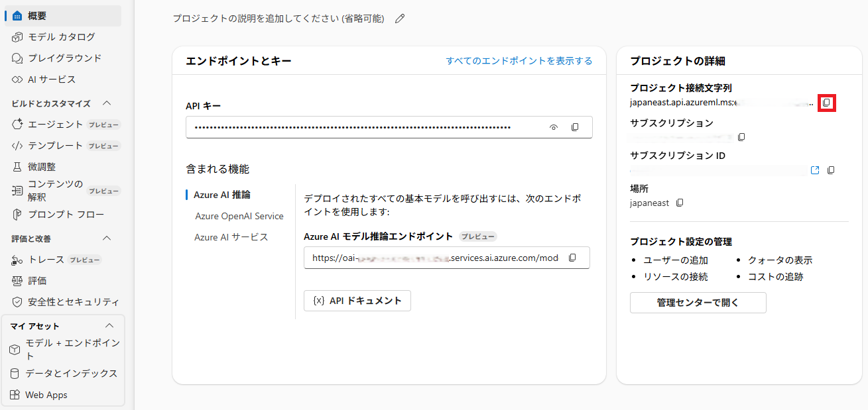Click the コストの追跡 link
Screen dimensions: 868x410
[776, 277]
